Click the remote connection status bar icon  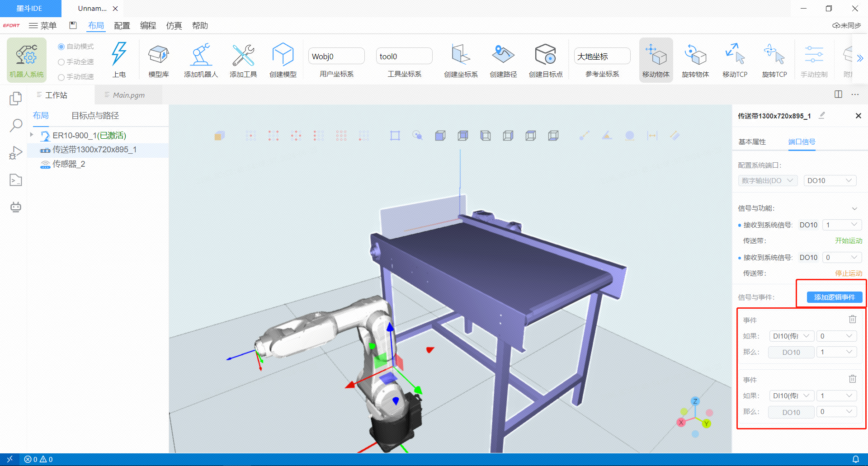tap(9, 459)
